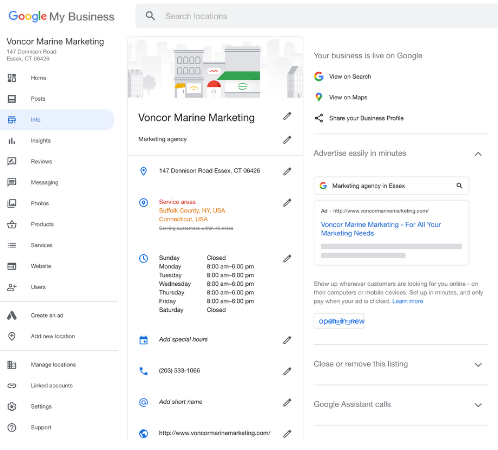The width and height of the screenshot is (498, 450).
Task: Click the Users add-person icon
Action: [x=12, y=287]
